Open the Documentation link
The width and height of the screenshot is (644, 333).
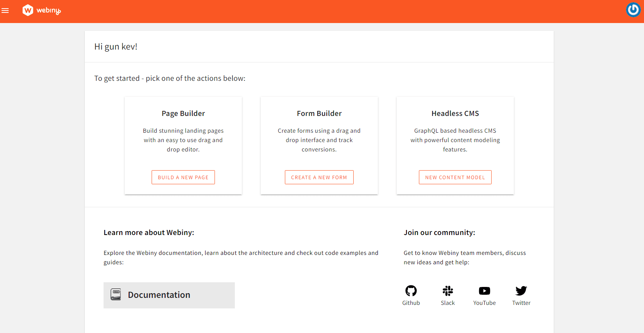pos(159,295)
